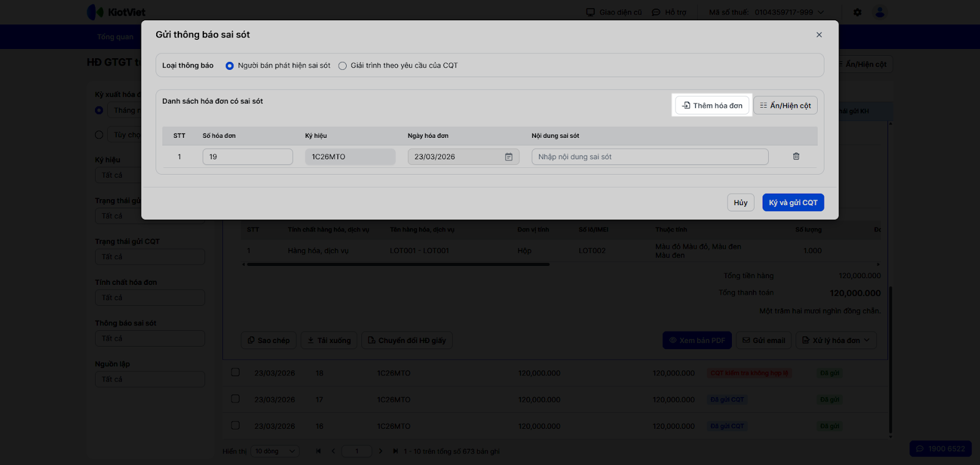This screenshot has height=465, width=980.
Task: Click Thêm hóa đơn button
Action: coord(712,105)
